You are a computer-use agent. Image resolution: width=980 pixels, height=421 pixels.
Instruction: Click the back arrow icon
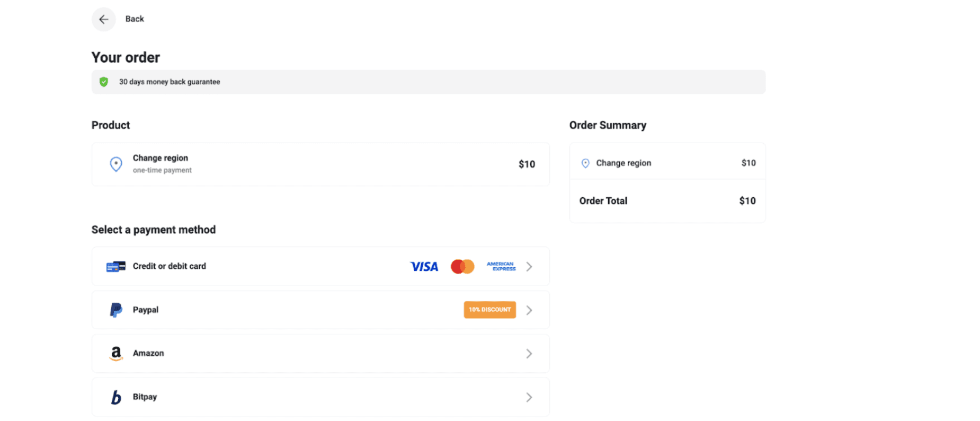point(104,20)
